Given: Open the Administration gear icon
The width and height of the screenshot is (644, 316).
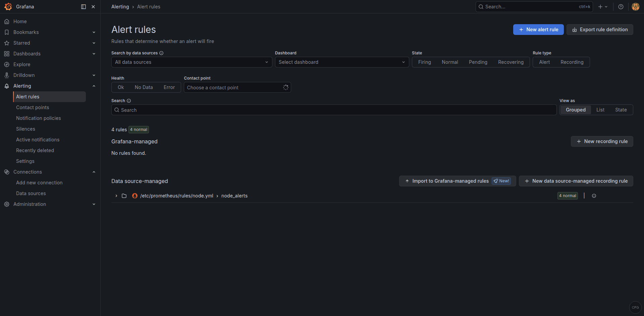Looking at the screenshot, I should (x=7, y=204).
